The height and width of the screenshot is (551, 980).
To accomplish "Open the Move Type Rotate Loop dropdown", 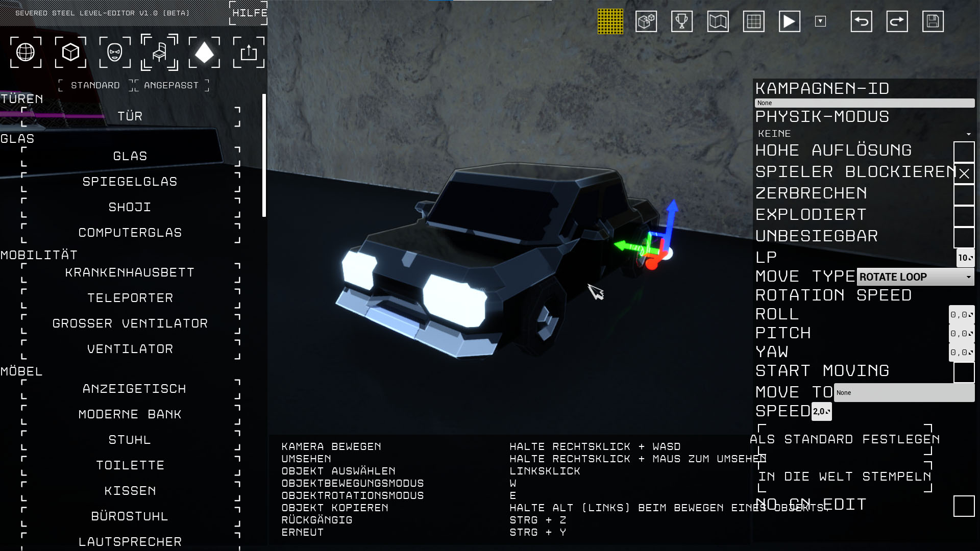I will click(915, 277).
